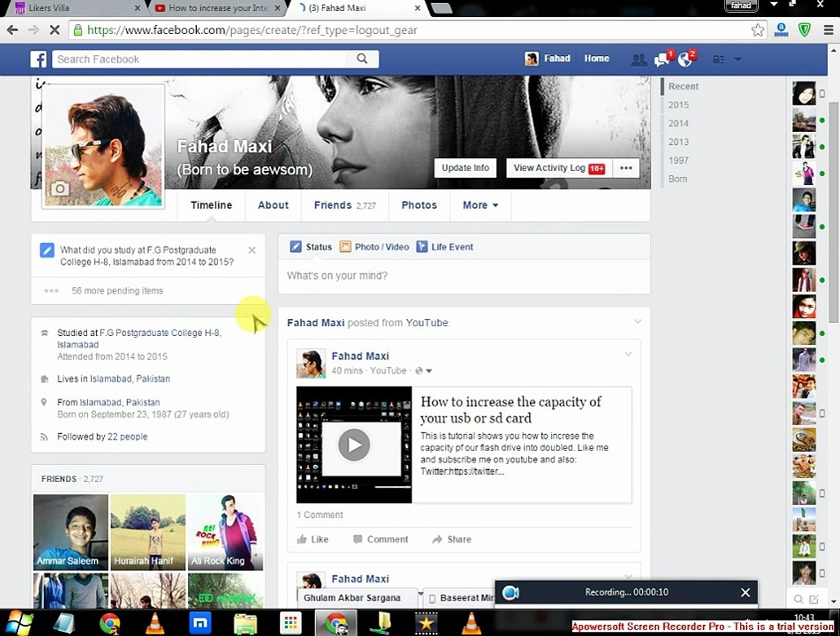Close the Recording overlay bar
The height and width of the screenshot is (636, 840).
(x=745, y=592)
